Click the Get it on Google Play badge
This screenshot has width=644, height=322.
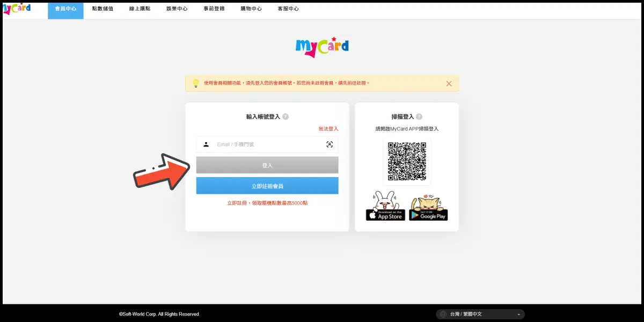(x=428, y=215)
